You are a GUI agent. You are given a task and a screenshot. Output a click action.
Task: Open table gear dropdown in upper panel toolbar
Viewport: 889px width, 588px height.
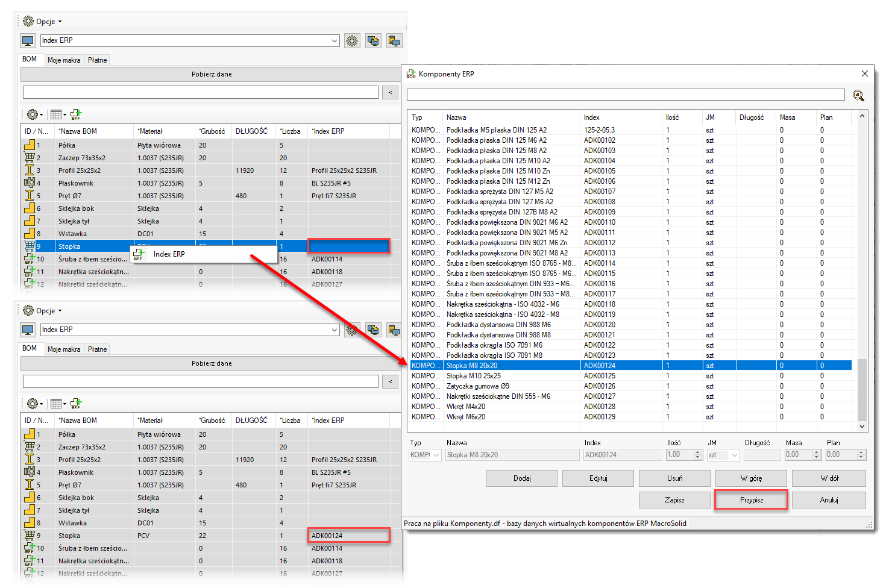(34, 114)
